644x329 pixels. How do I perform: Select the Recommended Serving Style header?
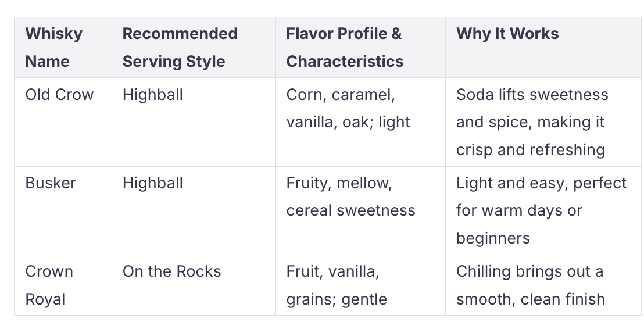[x=194, y=47]
